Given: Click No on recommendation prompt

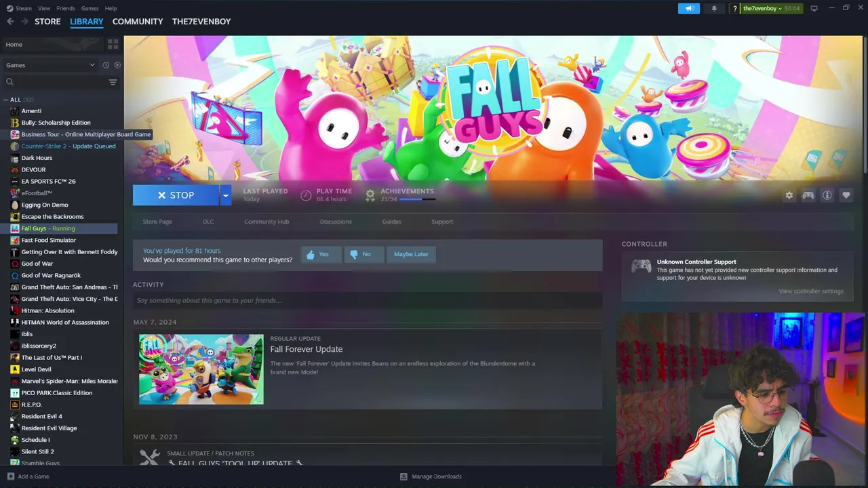Looking at the screenshot, I should coord(363,254).
